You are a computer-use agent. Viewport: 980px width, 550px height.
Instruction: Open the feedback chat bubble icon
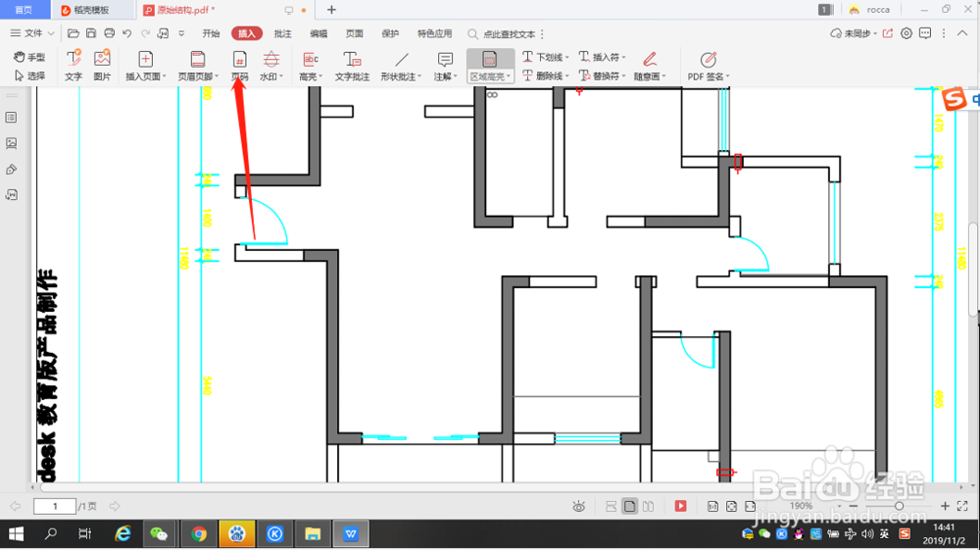pyautogui.click(x=925, y=33)
